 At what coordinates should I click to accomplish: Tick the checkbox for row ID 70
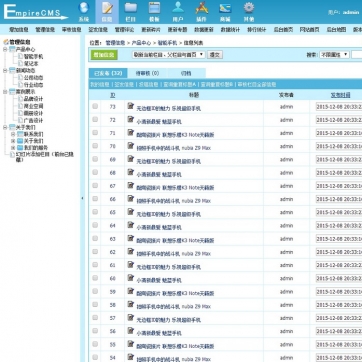point(95,146)
